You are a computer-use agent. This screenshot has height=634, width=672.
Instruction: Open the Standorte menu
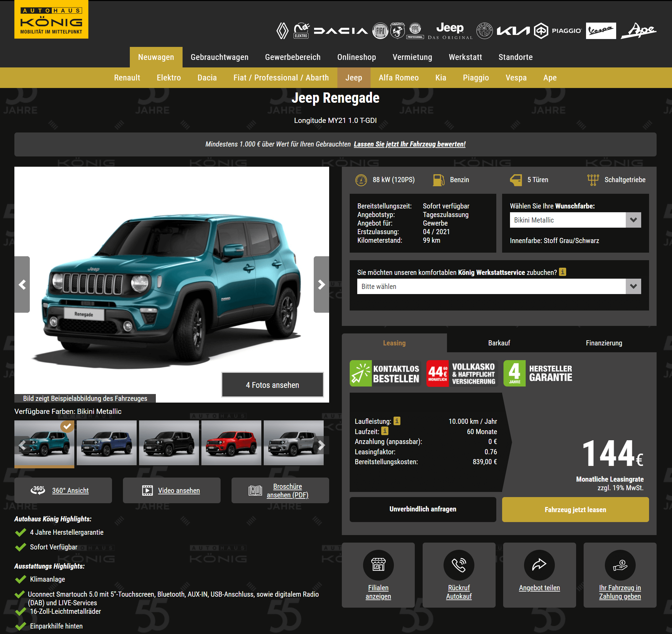(515, 57)
